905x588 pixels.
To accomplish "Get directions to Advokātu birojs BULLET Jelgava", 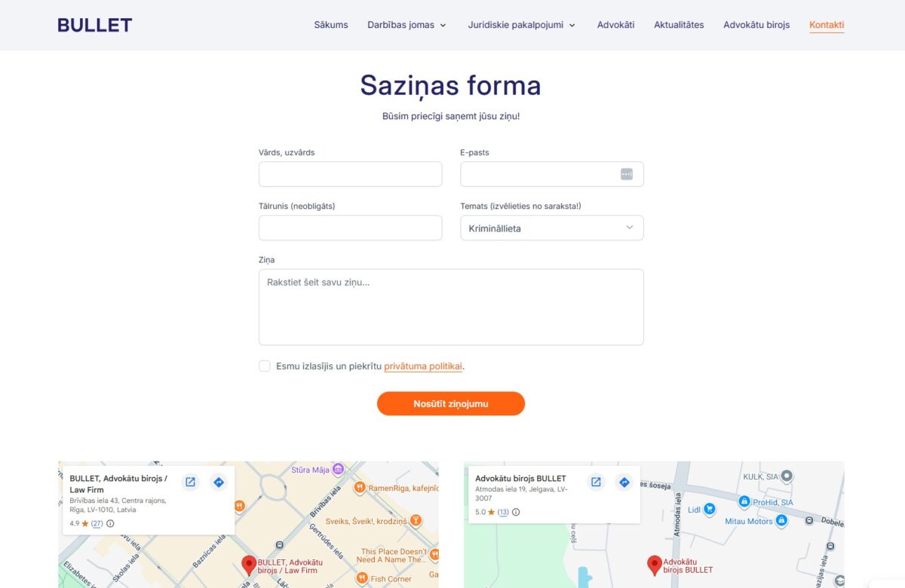I will (624, 481).
